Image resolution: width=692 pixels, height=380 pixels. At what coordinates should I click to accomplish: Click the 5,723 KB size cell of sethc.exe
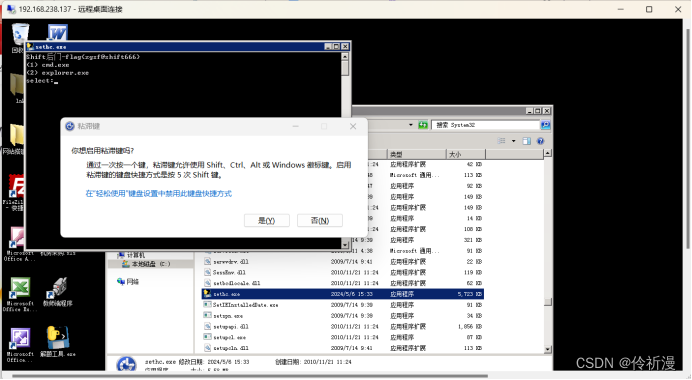tap(470, 294)
